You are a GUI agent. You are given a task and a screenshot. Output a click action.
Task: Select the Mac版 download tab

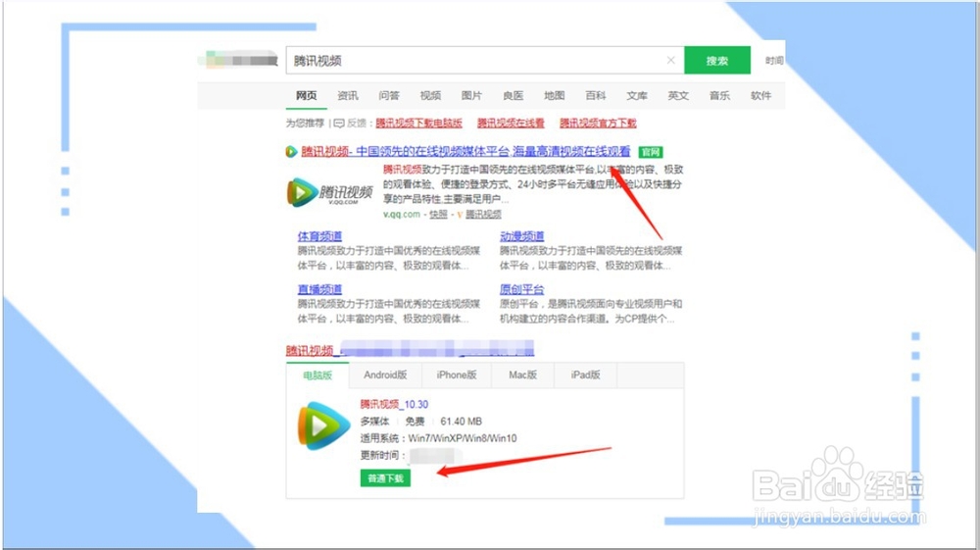(x=522, y=375)
